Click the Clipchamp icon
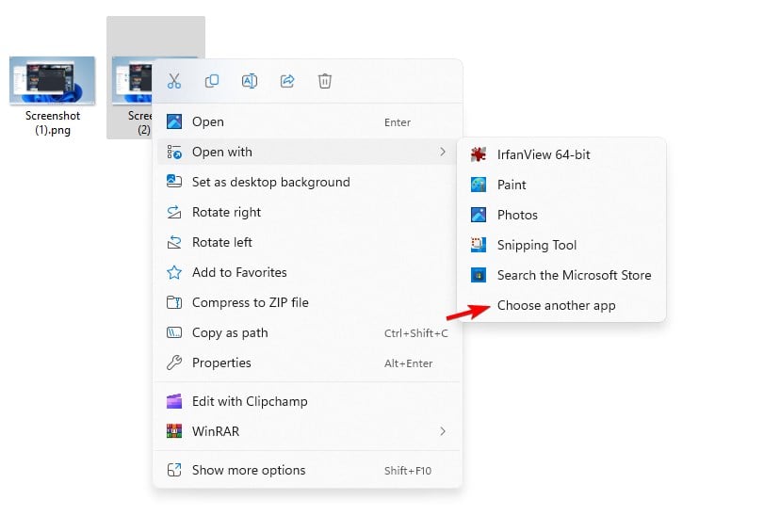 tap(174, 401)
